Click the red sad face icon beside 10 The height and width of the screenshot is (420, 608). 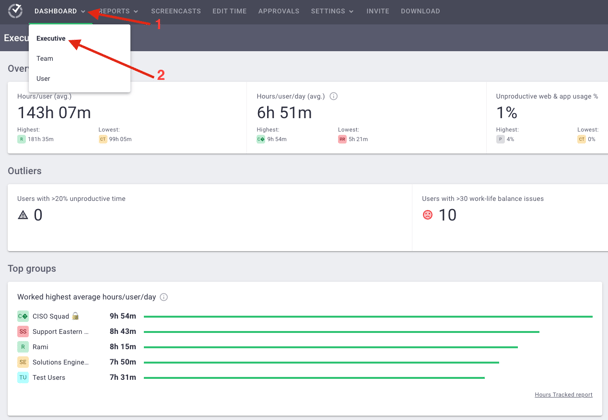pyautogui.click(x=427, y=215)
